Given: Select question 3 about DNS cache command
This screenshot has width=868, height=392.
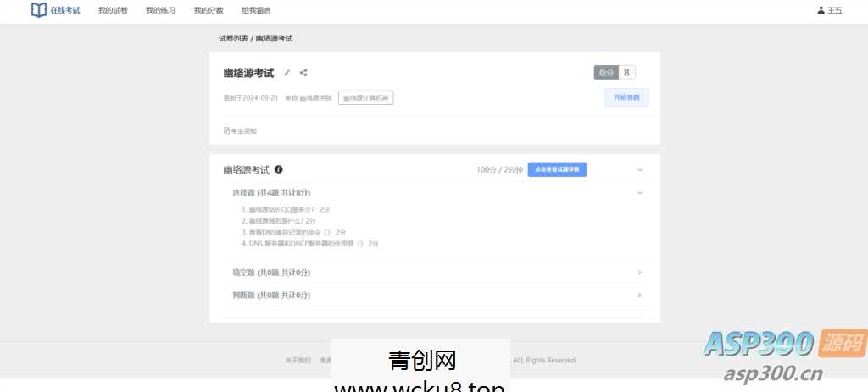Looking at the screenshot, I should point(293,232).
